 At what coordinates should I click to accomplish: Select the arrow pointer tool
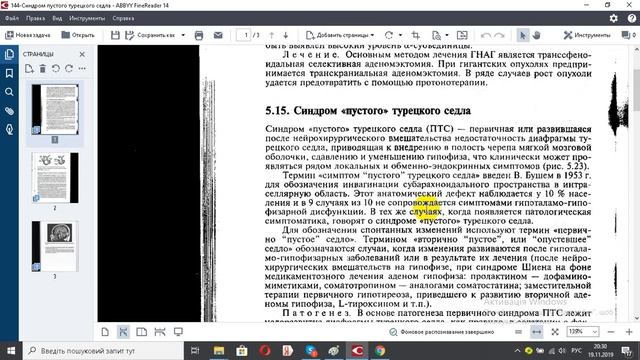[x=522, y=36]
